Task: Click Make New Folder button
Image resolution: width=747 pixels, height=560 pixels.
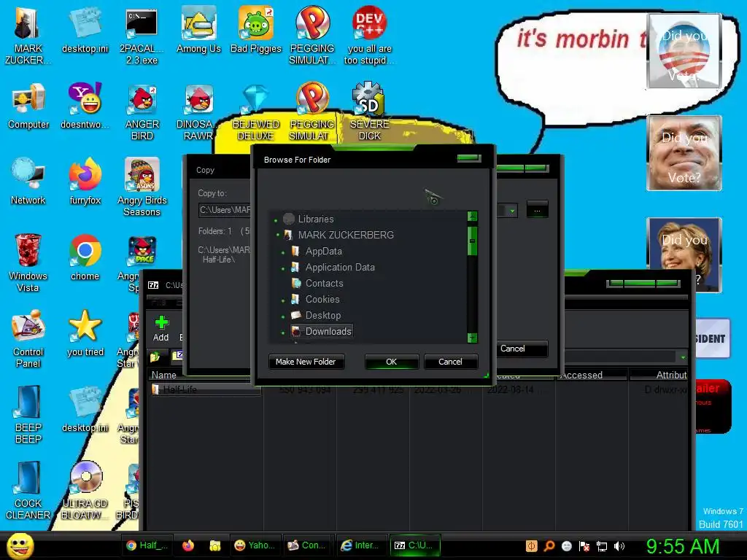Action: coord(306,362)
